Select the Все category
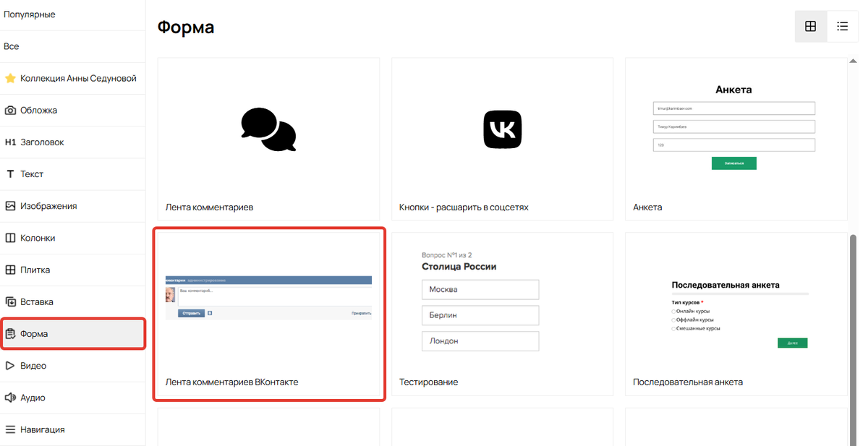The width and height of the screenshot is (868, 446). coord(12,46)
